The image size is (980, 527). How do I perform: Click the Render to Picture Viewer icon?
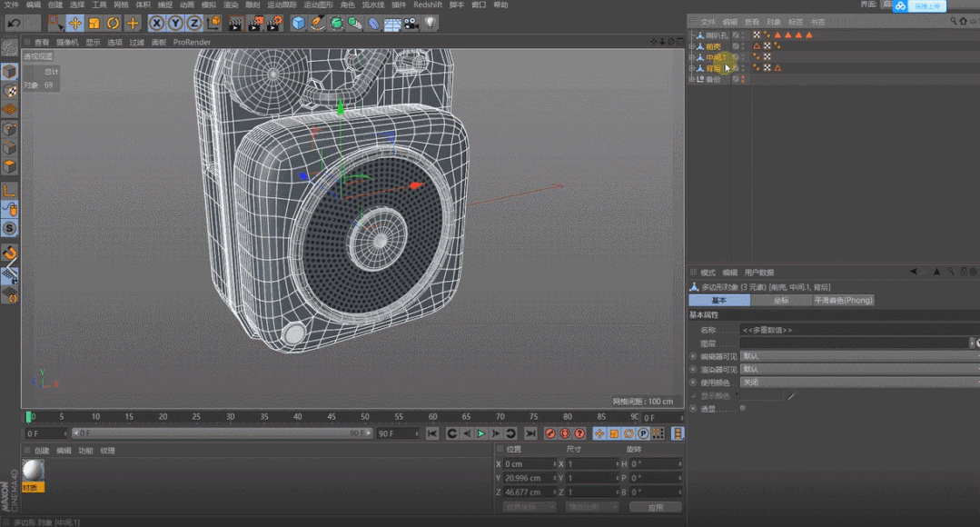(x=255, y=23)
